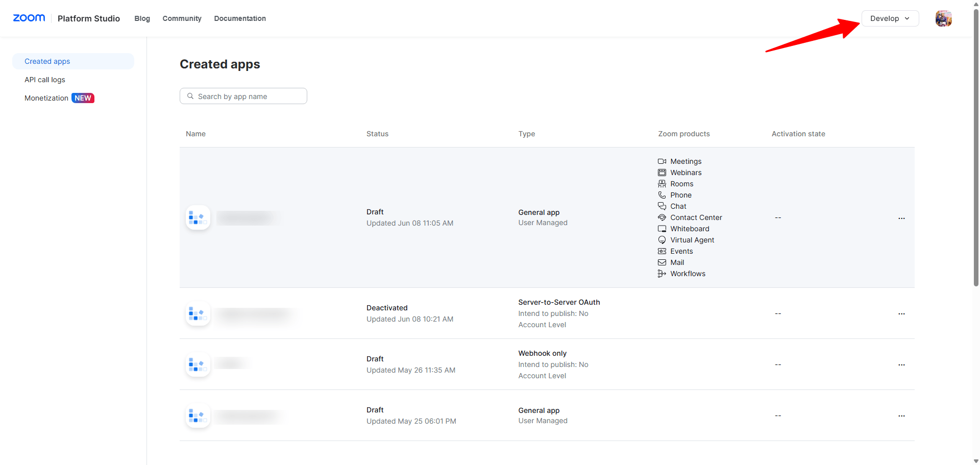Screen dimensions: 980x465
Task: Click the search magnifier icon
Action: pyautogui.click(x=190, y=96)
